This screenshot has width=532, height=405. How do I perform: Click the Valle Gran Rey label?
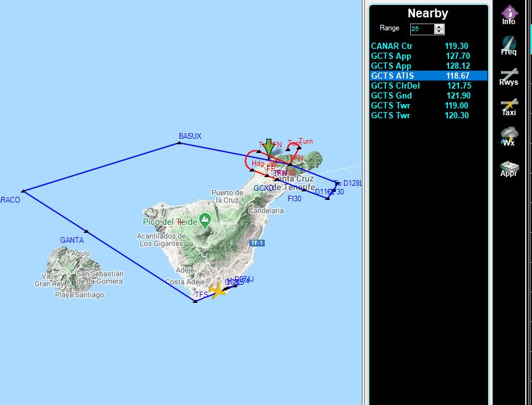[50, 280]
